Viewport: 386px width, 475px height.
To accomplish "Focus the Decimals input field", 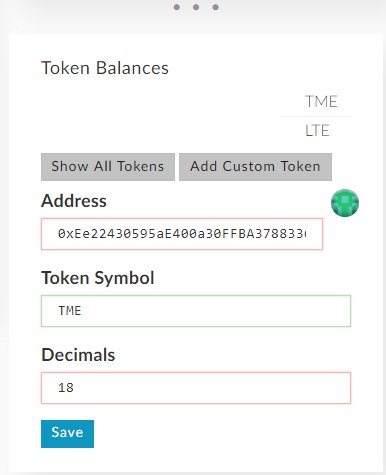I will [x=196, y=388].
